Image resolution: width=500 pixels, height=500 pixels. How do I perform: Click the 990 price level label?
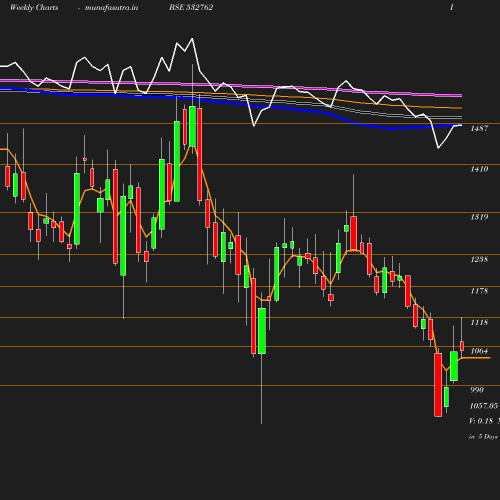(477, 390)
